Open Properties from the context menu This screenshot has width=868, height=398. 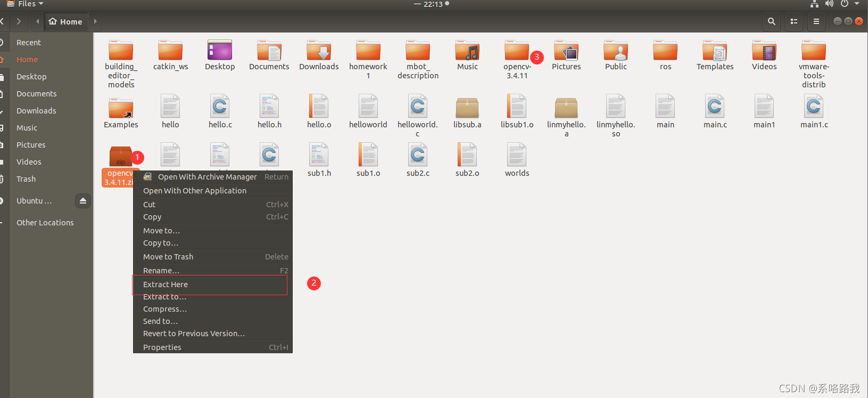pyautogui.click(x=213, y=347)
